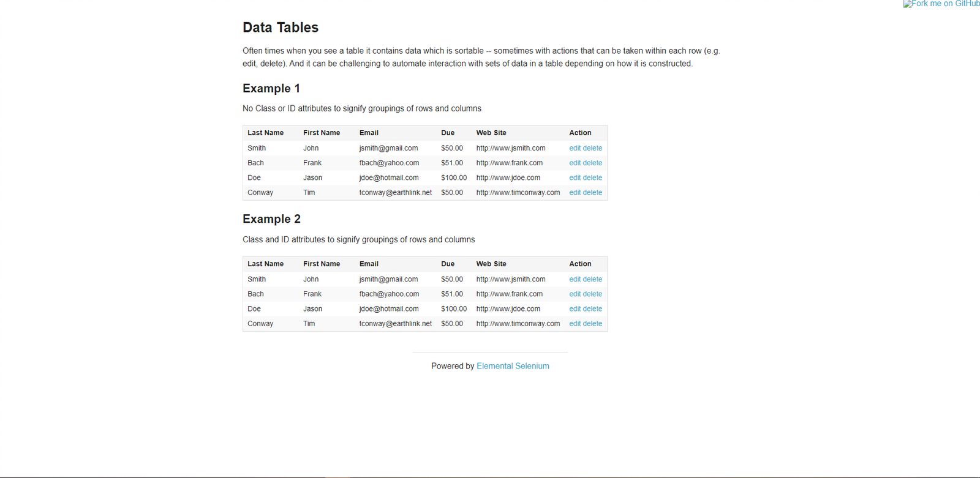This screenshot has width=980, height=478.
Task: Edit Bach's row in Example 1 table
Action: pos(575,163)
